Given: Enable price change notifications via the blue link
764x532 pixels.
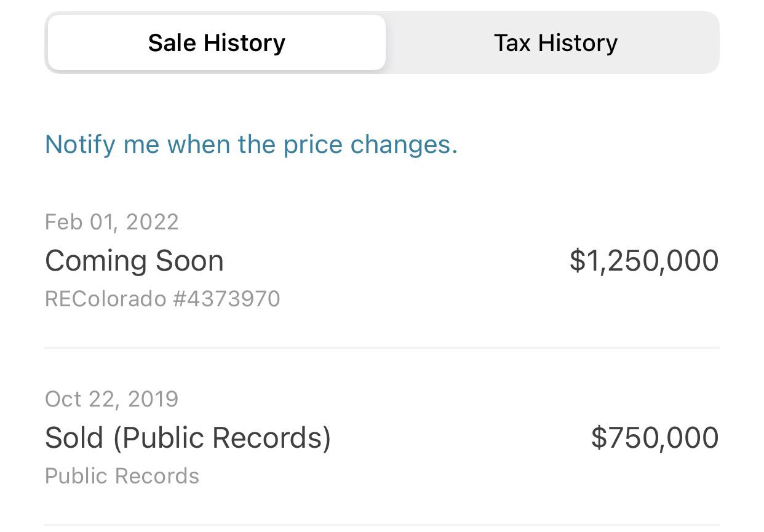Looking at the screenshot, I should [x=251, y=145].
